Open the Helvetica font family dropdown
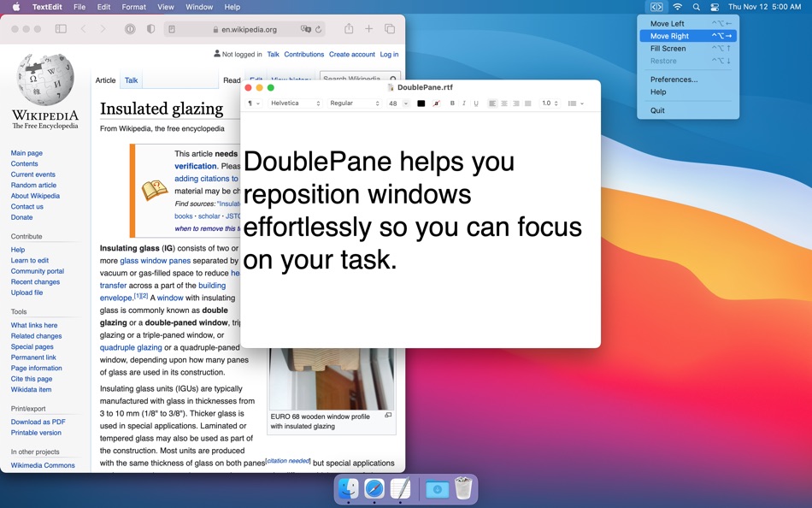Image resolution: width=812 pixels, height=508 pixels. coord(295,103)
